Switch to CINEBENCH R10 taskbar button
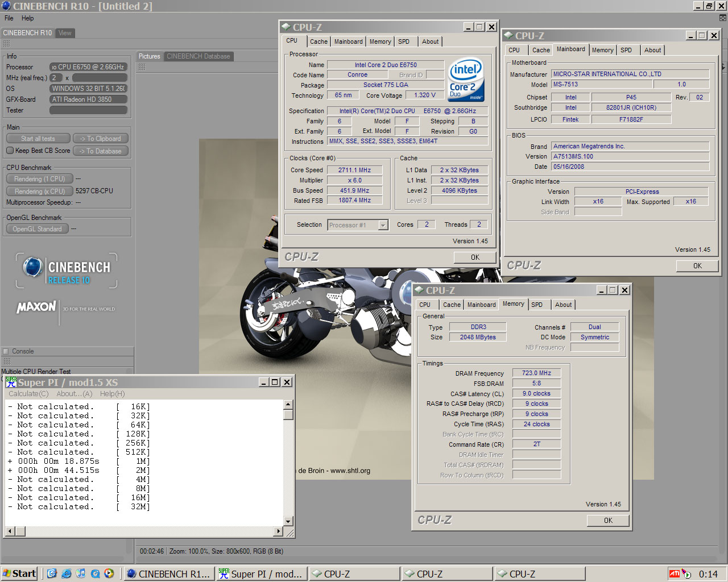728x582 pixels. tap(169, 574)
